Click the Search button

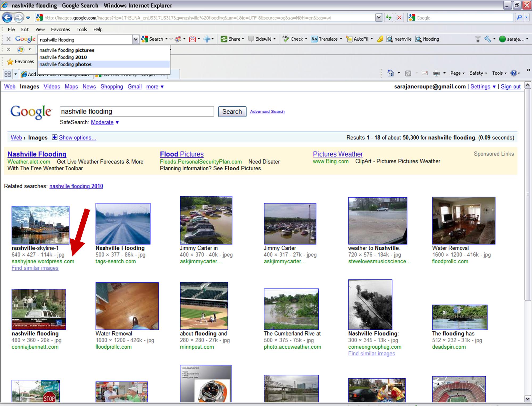coord(232,112)
